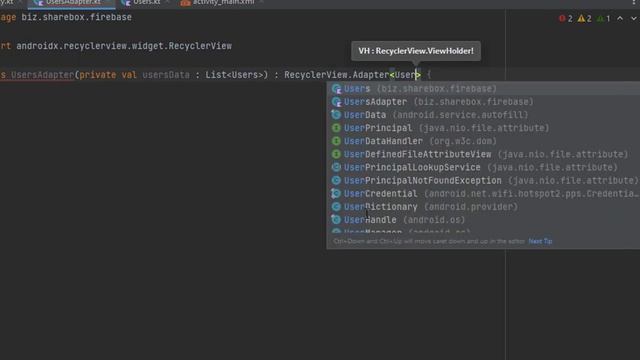This screenshot has height=360, width=640.
Task: Select UserPrincipalNotFoundException completion item
Action: pyautogui.click(x=483, y=180)
